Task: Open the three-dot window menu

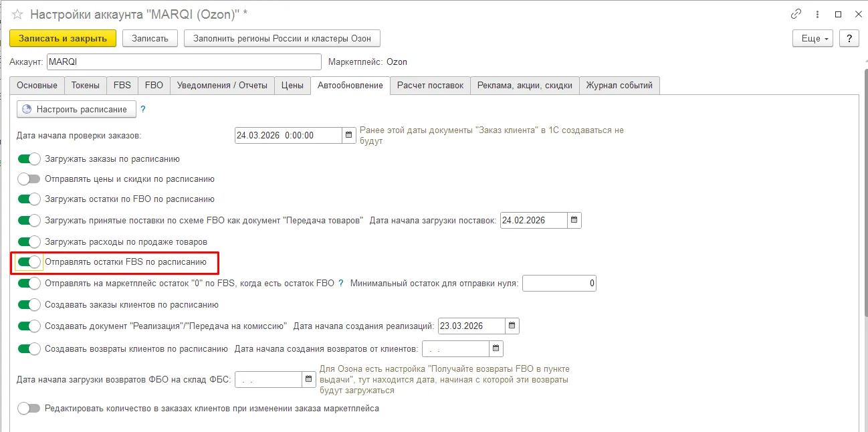Action: pyautogui.click(x=817, y=14)
